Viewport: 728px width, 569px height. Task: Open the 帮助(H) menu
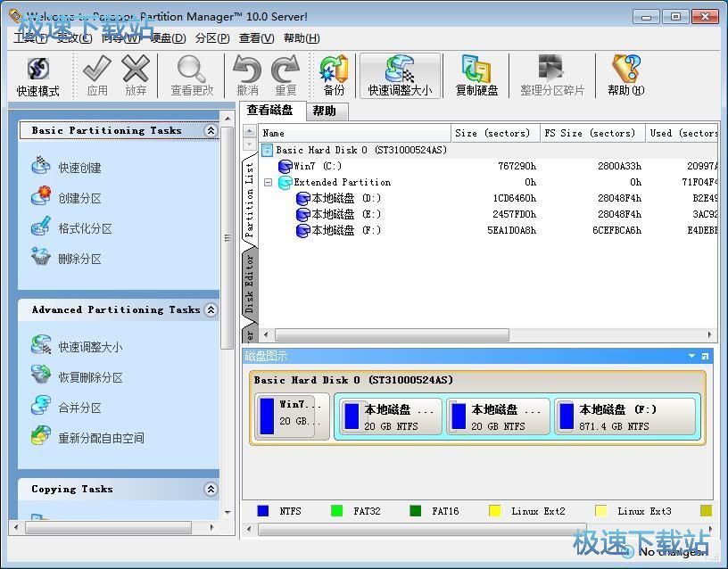302,38
